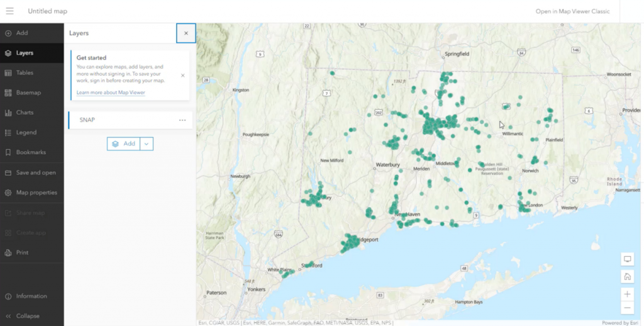Open the Legend menu item

coord(31,132)
